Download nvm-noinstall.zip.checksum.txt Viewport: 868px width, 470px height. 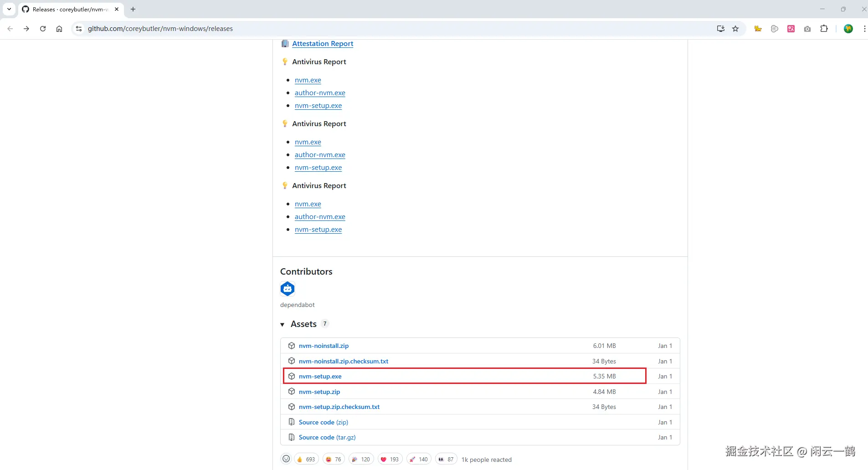tap(344, 361)
